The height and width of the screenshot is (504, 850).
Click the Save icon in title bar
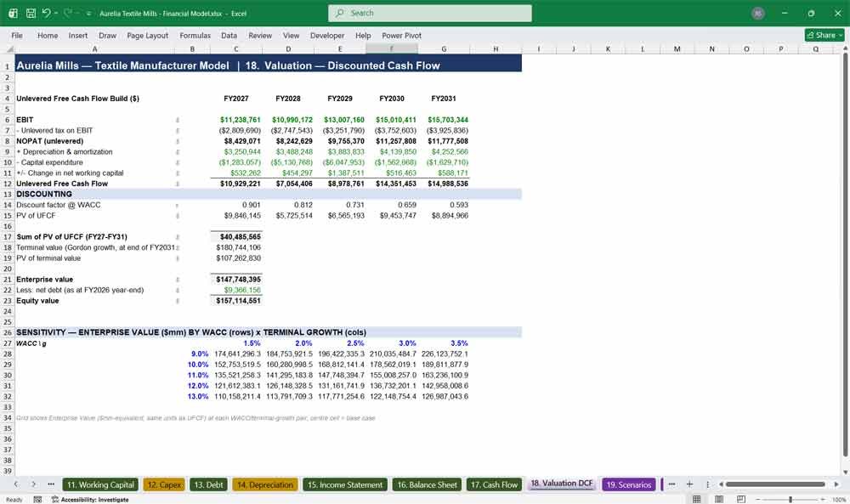31,13
